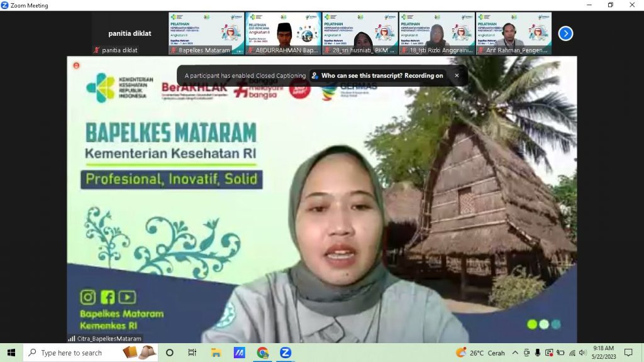Open Task View from taskbar
This screenshot has width=644, height=362.
click(x=192, y=353)
